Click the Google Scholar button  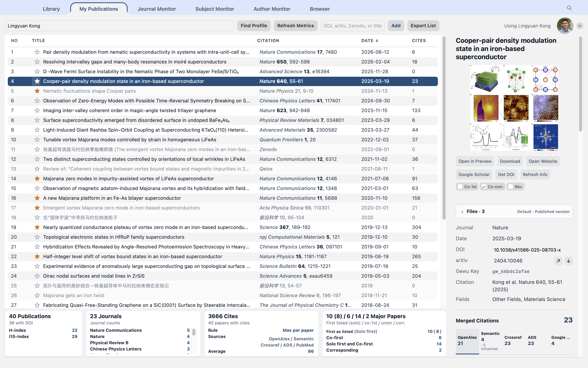pyautogui.click(x=474, y=174)
